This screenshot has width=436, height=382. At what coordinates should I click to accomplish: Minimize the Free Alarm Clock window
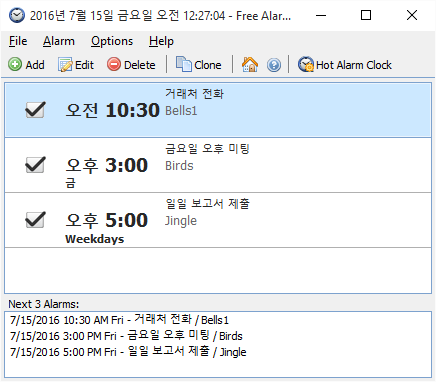[x=321, y=15]
